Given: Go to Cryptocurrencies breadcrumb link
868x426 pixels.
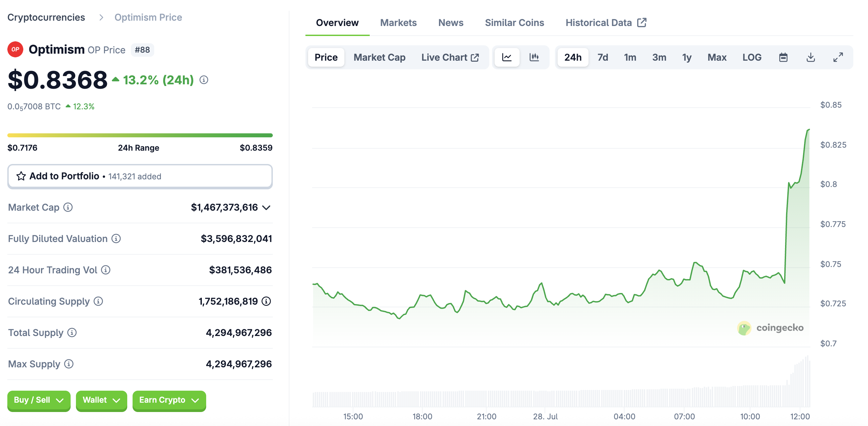Looking at the screenshot, I should point(46,17).
